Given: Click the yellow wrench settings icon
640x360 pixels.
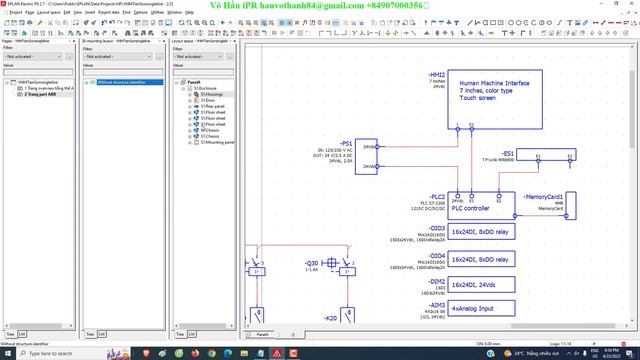Looking at the screenshot, I should click(x=40, y=23).
